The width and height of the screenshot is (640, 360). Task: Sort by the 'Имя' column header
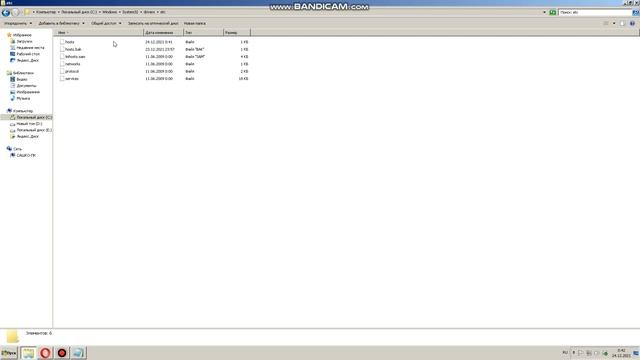coord(99,33)
